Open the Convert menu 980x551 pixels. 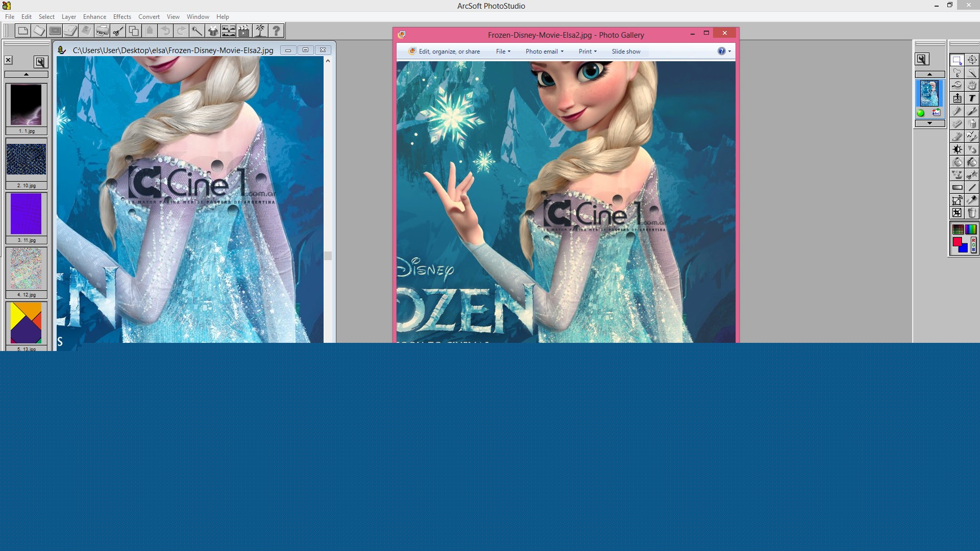(149, 17)
